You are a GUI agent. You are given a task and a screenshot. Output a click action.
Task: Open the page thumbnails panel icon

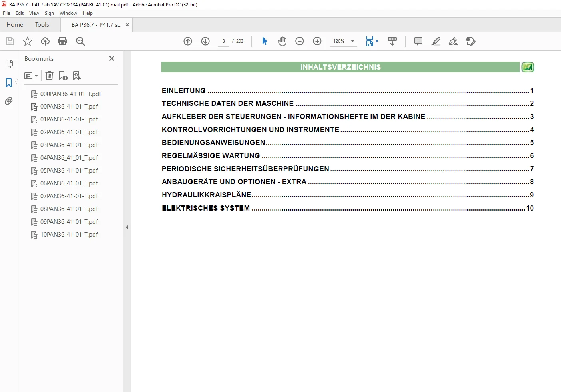[x=9, y=64]
